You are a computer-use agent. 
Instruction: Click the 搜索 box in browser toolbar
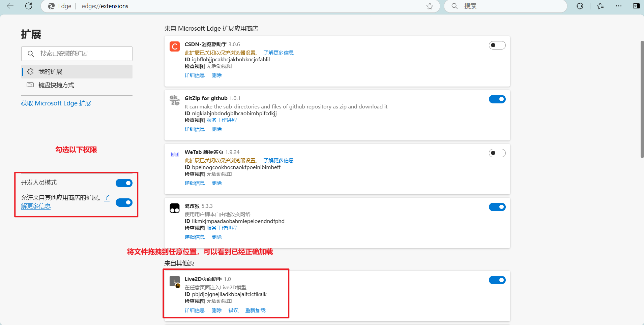coord(506,6)
